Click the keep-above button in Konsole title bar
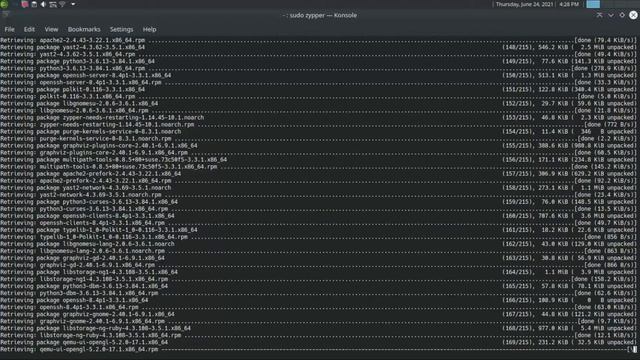Screen dimensions: 640x360 click(599, 15)
